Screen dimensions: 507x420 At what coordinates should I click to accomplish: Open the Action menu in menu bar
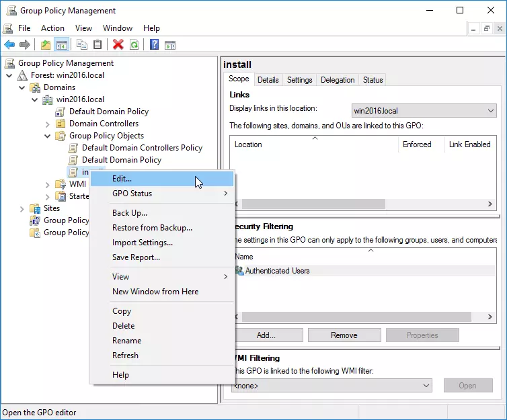pyautogui.click(x=52, y=28)
